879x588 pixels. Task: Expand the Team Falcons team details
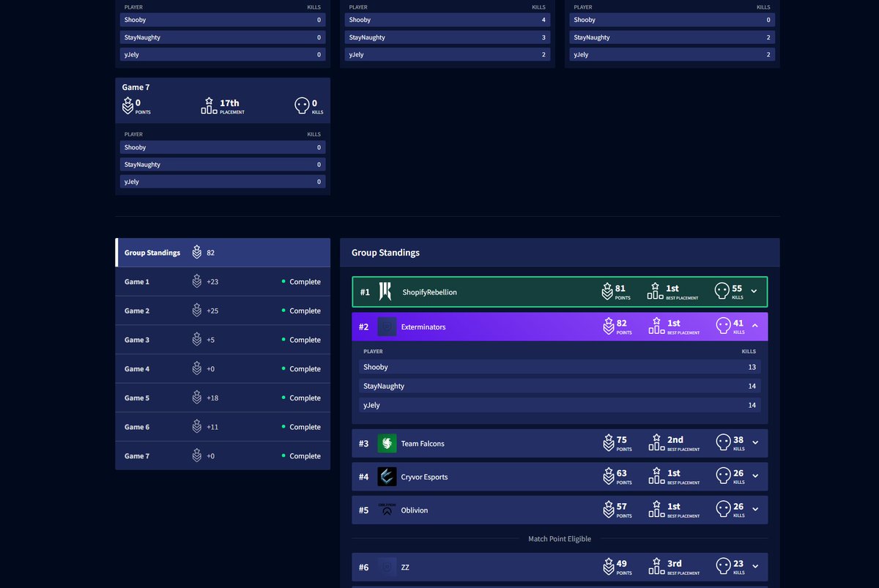coord(755,442)
